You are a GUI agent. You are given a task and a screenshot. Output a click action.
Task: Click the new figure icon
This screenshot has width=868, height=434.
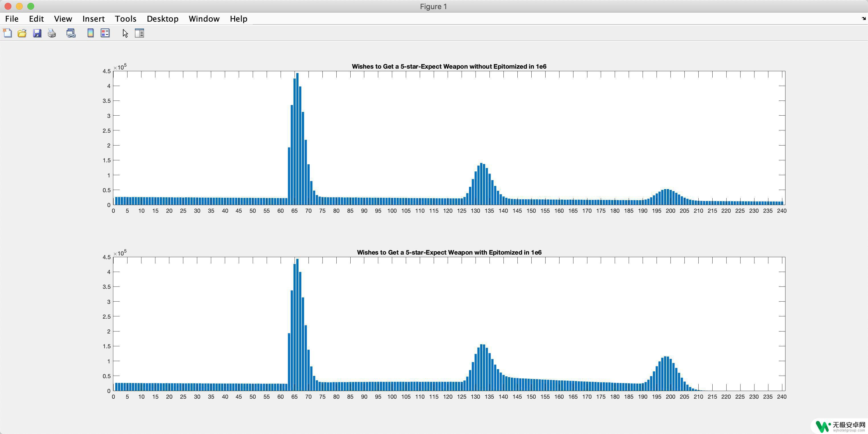(x=8, y=33)
